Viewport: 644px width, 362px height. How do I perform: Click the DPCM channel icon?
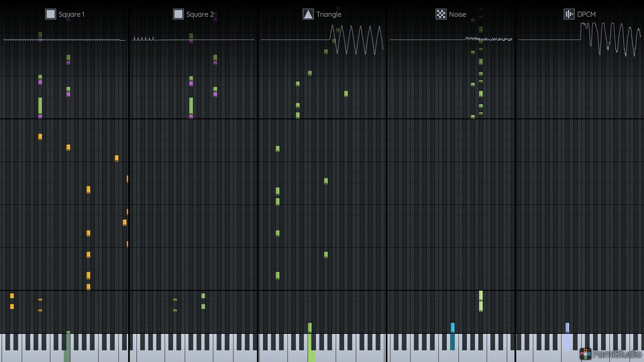pos(569,14)
